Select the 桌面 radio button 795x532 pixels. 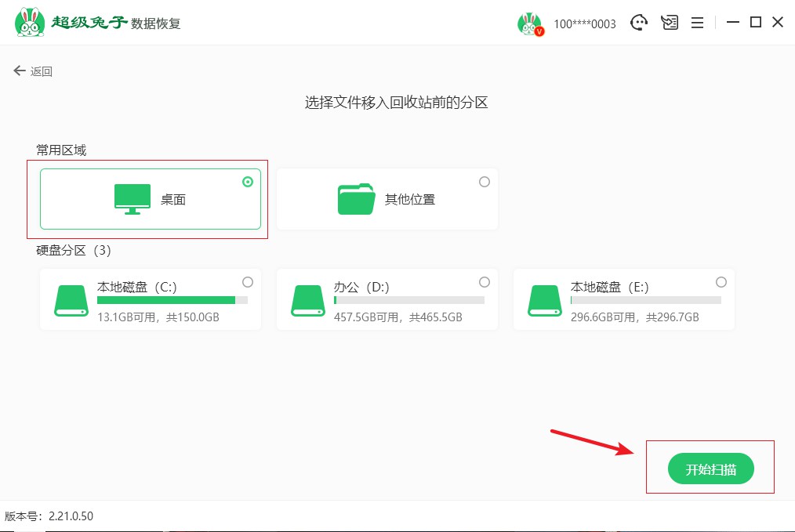click(248, 182)
